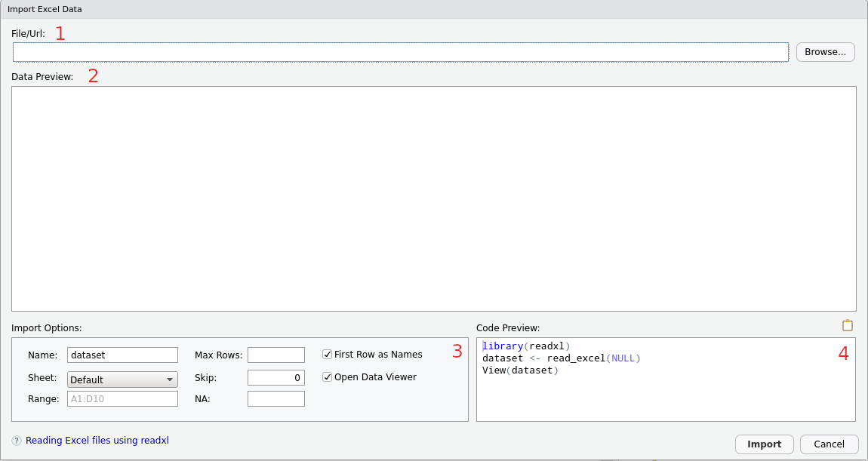
Task: Click the Import button
Action: (x=764, y=444)
